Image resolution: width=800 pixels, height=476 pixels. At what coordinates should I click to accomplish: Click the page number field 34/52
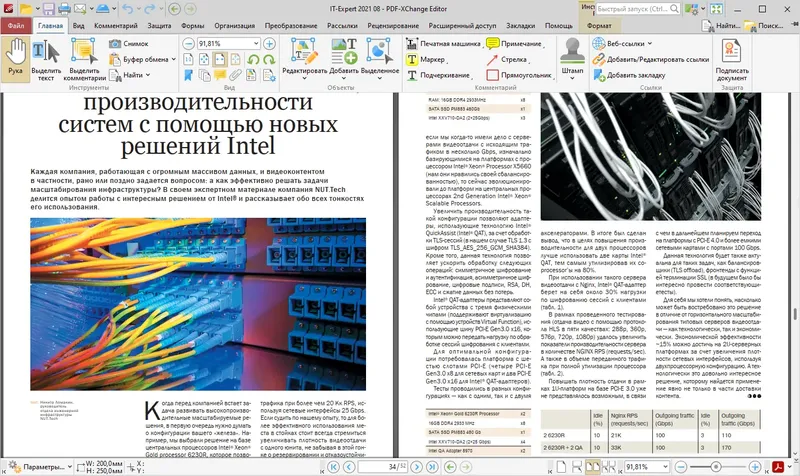point(382,467)
